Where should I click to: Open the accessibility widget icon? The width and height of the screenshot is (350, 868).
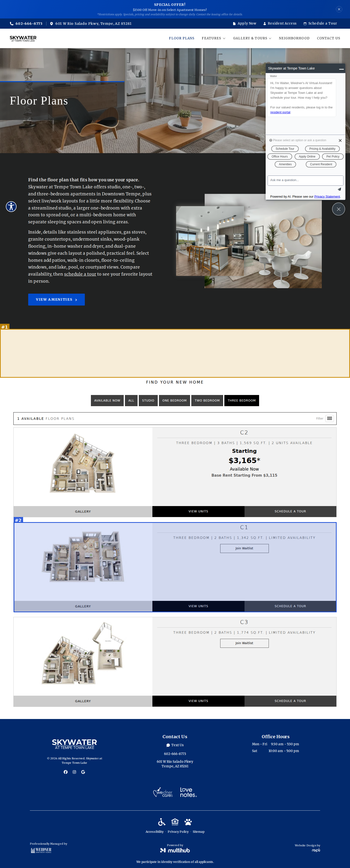coord(11,206)
